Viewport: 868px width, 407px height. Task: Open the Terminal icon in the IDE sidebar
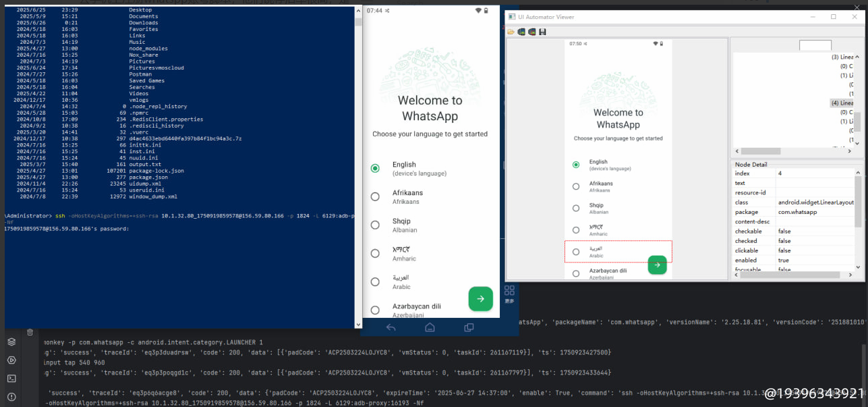[x=11, y=379]
